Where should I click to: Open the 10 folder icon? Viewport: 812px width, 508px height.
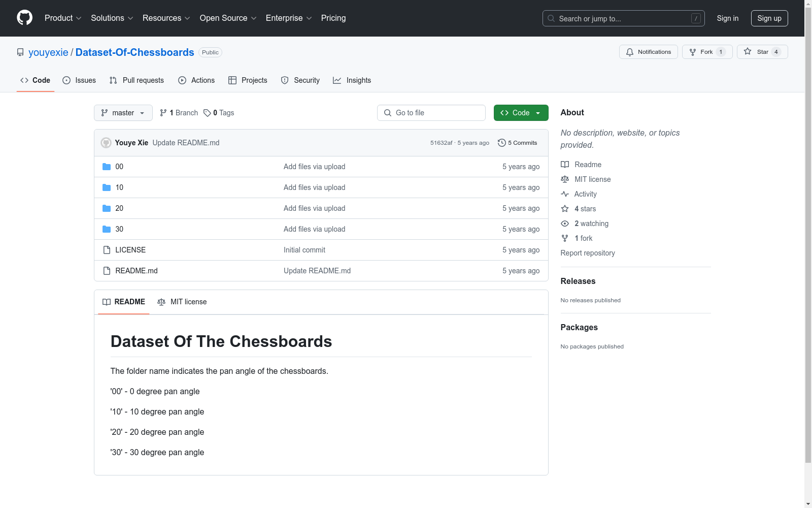[107, 187]
